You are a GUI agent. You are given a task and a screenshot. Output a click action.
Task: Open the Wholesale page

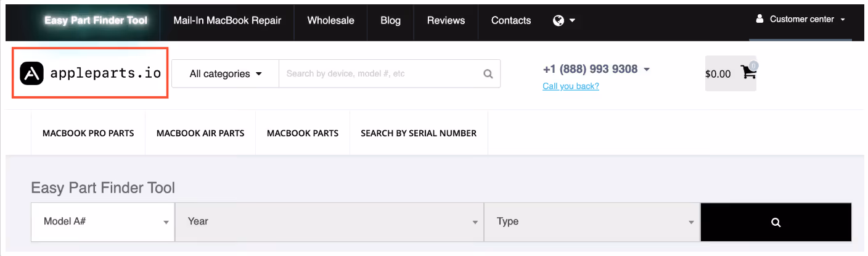coord(331,20)
